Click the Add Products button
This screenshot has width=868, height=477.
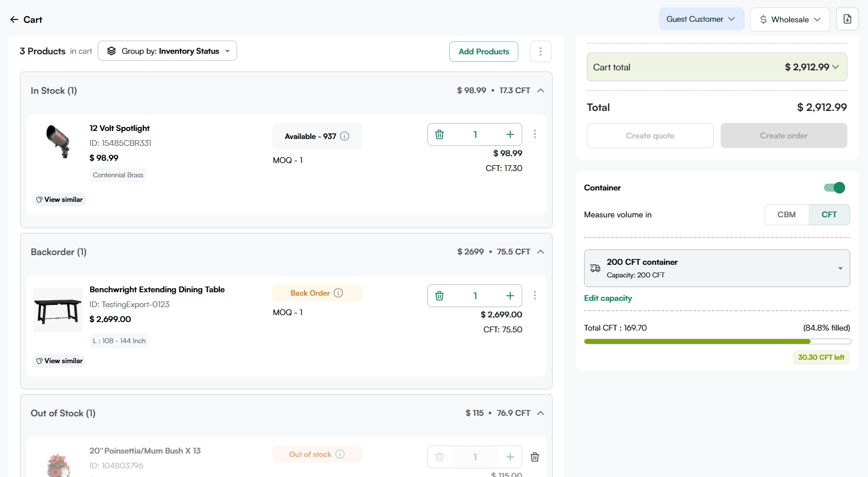[483, 51]
